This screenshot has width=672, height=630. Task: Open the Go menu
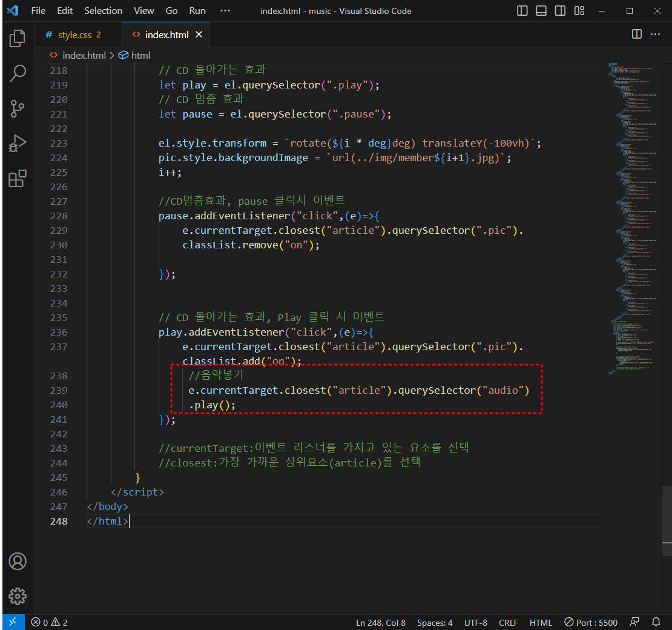point(171,11)
